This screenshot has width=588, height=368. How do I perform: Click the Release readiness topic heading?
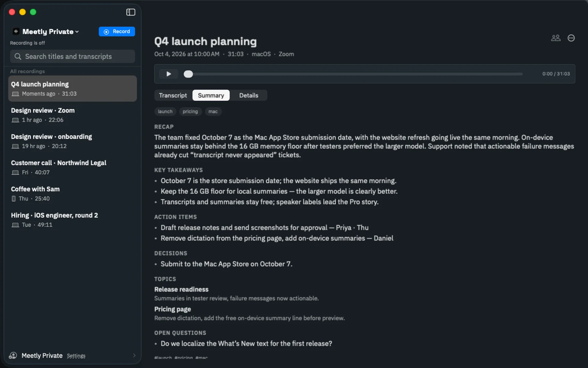pyautogui.click(x=181, y=289)
